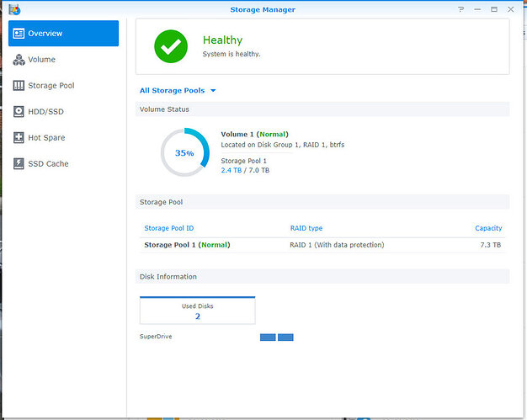Open the Volume section icon
The image size is (527, 420).
pyautogui.click(x=19, y=60)
